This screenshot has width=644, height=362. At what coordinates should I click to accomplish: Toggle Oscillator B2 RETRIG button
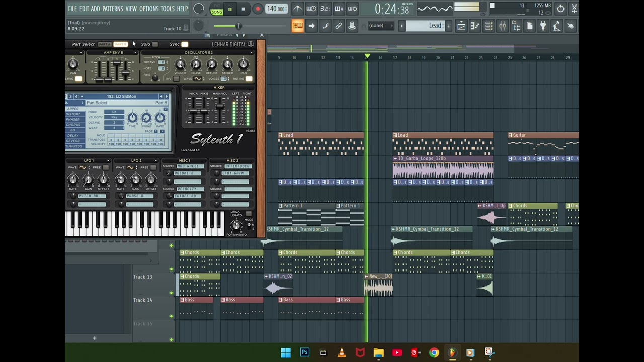click(249, 79)
